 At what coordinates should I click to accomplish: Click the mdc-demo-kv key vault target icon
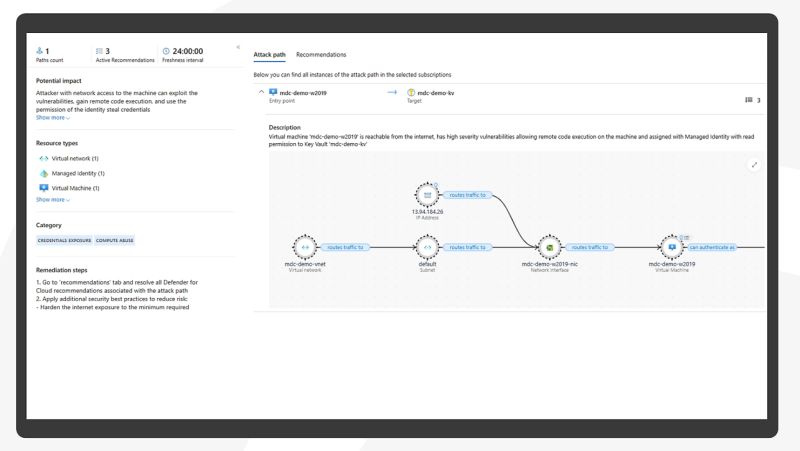(411, 93)
